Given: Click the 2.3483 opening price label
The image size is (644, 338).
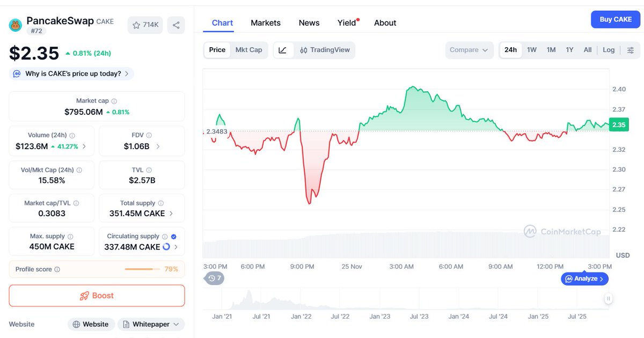Looking at the screenshot, I should click(x=217, y=131).
